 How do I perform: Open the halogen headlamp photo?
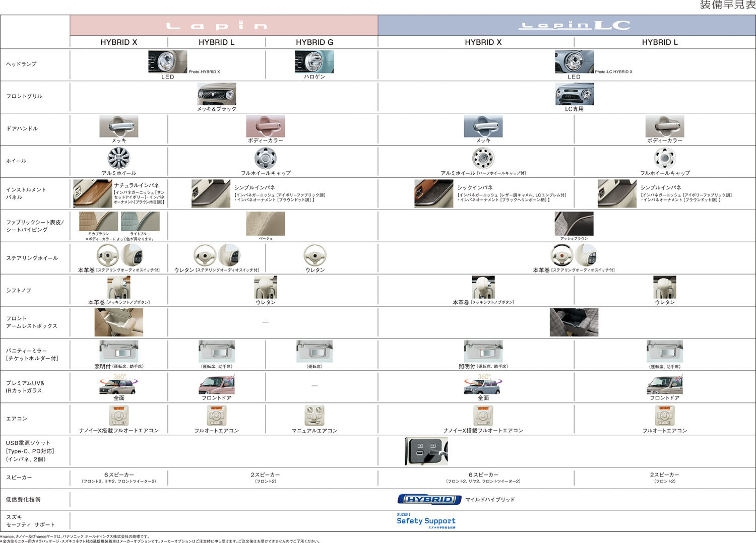314,62
